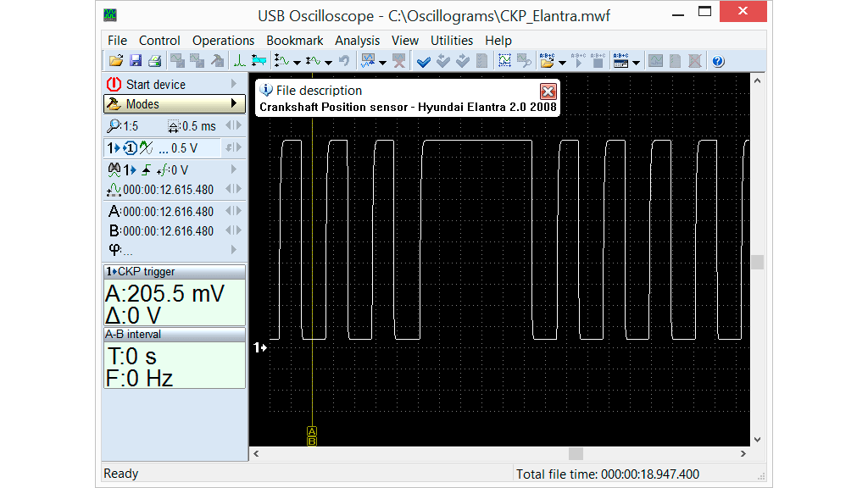Screen dimensions: 868x488
Task: Click the A:B+C stop script icon
Action: coord(598,61)
